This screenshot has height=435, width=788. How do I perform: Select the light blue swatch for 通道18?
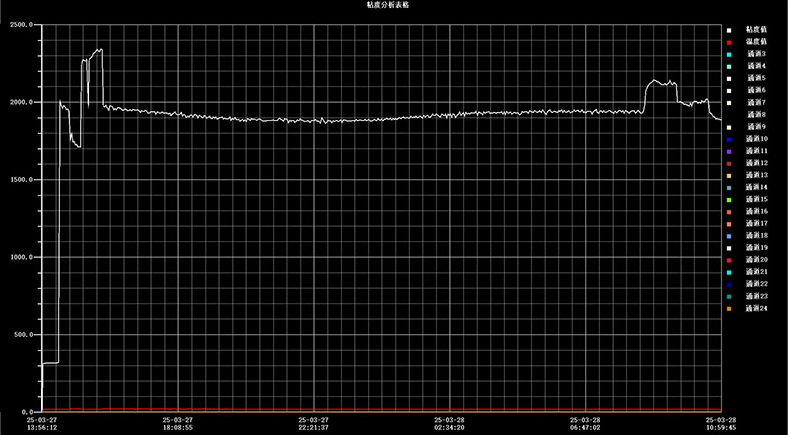tap(729, 236)
